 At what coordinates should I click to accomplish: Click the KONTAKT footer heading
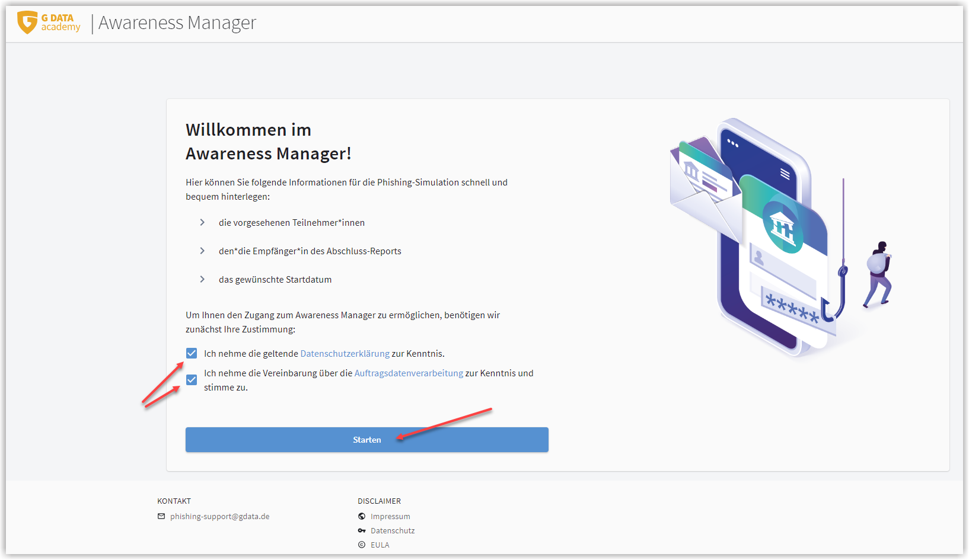[x=174, y=501]
